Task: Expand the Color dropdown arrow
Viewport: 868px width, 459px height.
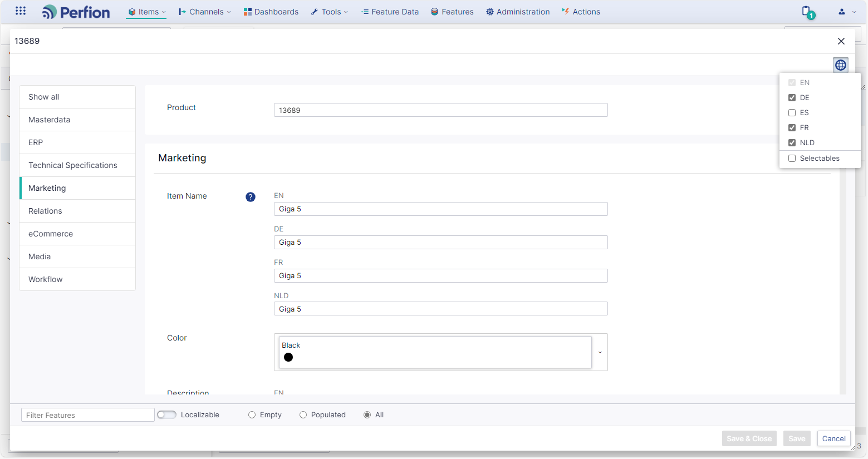Action: pyautogui.click(x=600, y=352)
